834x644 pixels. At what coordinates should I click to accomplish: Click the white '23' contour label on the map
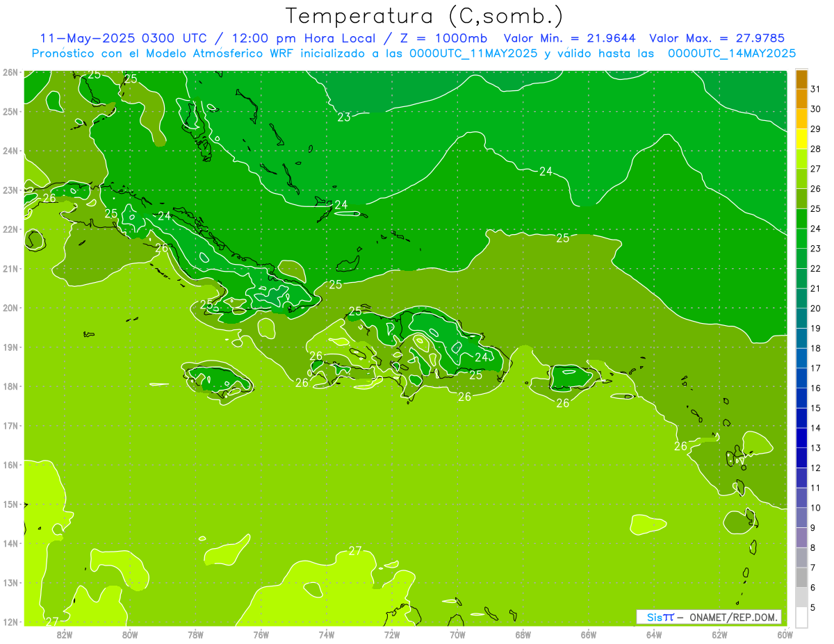(x=344, y=117)
